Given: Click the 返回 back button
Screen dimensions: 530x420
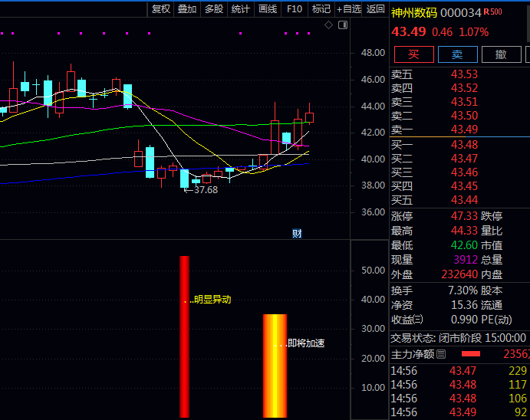Looking at the screenshot, I should click(x=375, y=9).
